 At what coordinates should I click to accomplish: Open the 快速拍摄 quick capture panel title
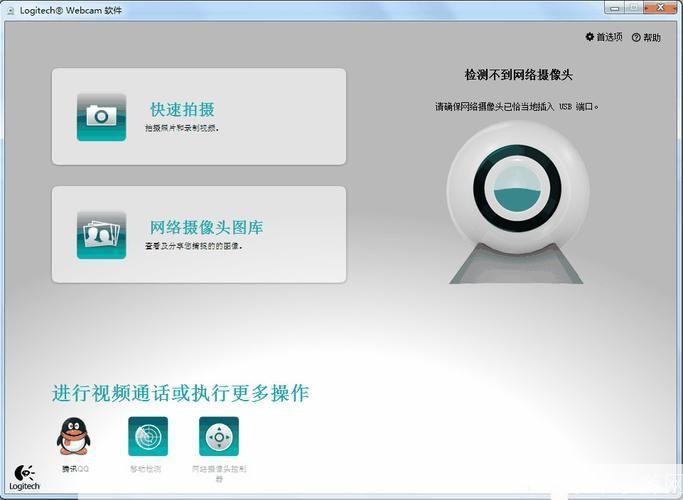(x=182, y=109)
